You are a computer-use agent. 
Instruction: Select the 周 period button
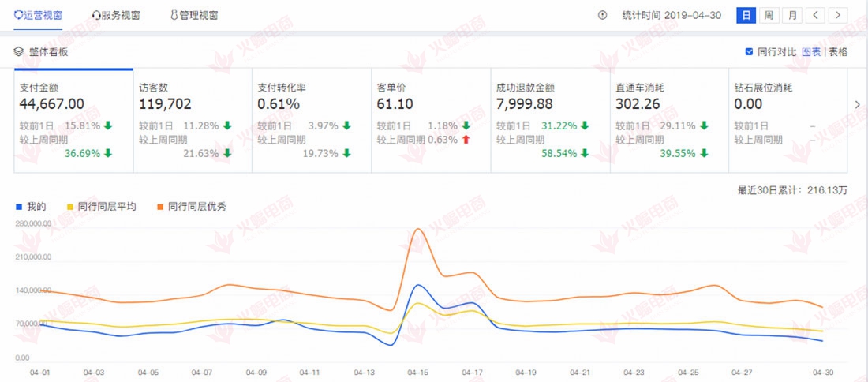coord(769,15)
